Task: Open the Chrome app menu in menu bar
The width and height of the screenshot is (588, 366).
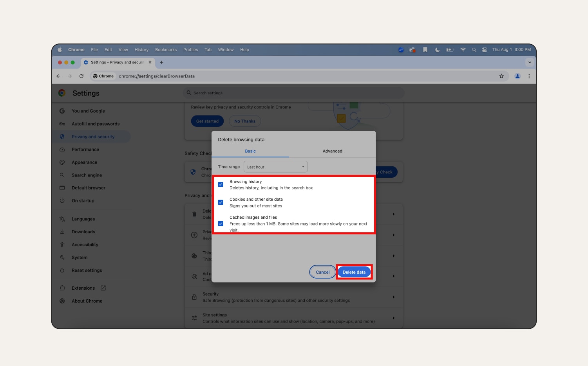Action: (76, 50)
